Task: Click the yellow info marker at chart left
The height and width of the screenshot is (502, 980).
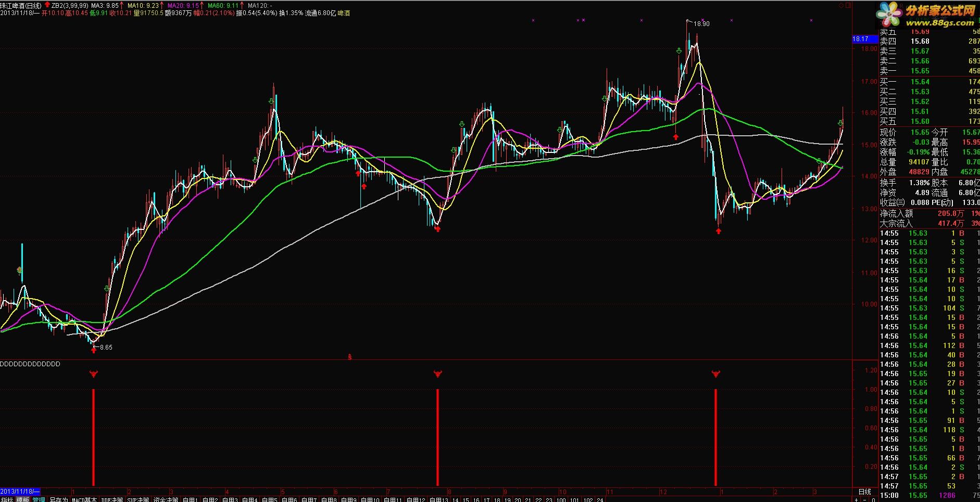Action: tap(20, 270)
